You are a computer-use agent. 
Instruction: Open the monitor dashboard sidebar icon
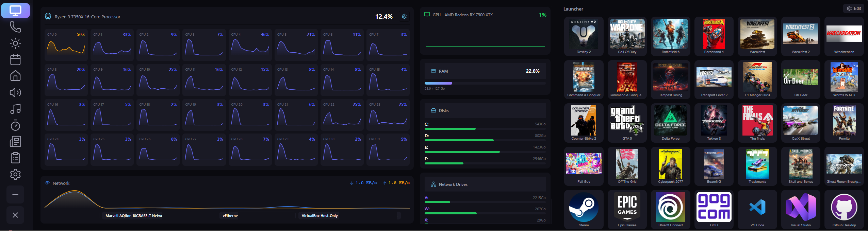(x=15, y=11)
